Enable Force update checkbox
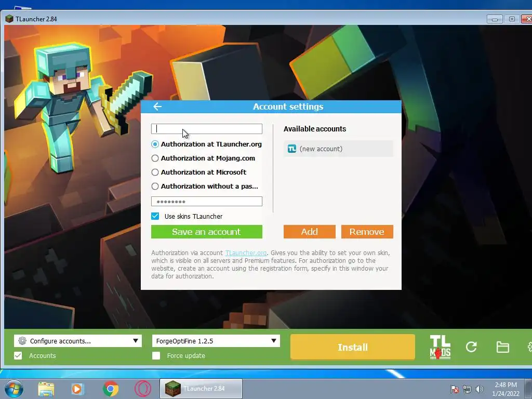Viewport: 532px width, 399px height. click(156, 355)
